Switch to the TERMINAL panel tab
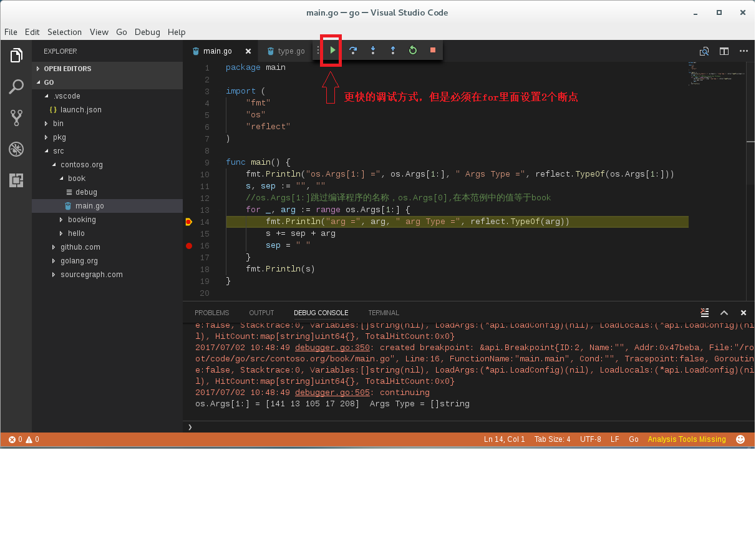Screen dimensions: 756x533 384,313
